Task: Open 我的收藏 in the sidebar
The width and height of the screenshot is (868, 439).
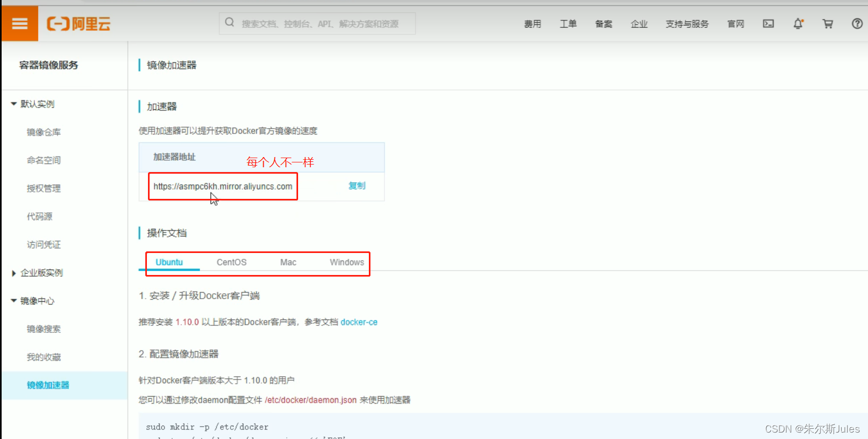Action: pos(44,357)
